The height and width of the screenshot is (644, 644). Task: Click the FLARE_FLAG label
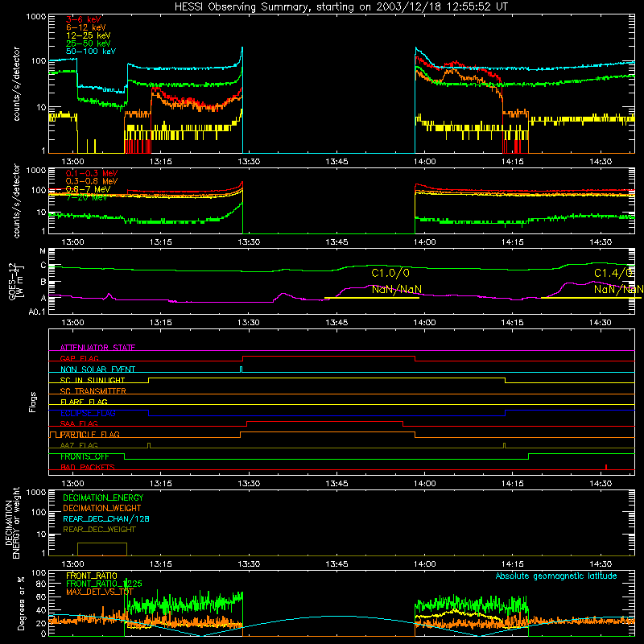[x=84, y=402]
